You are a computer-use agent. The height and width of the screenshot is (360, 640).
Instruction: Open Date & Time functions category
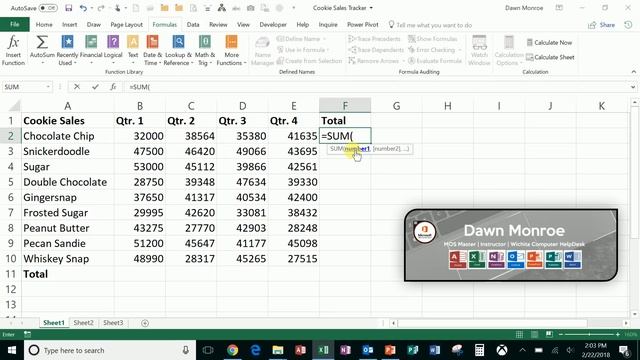tap(152, 51)
